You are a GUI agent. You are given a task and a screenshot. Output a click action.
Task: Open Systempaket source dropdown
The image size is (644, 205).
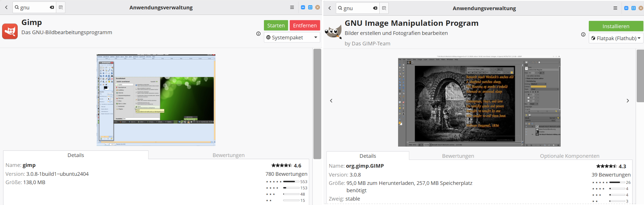pos(292,38)
